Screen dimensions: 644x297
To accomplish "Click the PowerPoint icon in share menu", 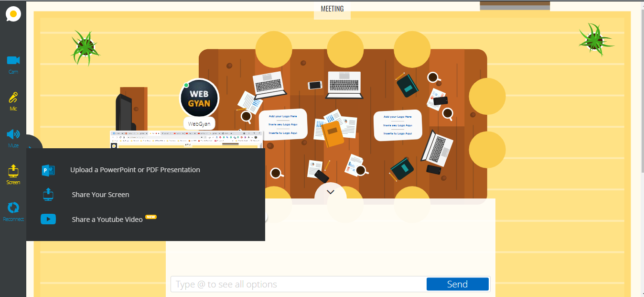I will coord(48,170).
